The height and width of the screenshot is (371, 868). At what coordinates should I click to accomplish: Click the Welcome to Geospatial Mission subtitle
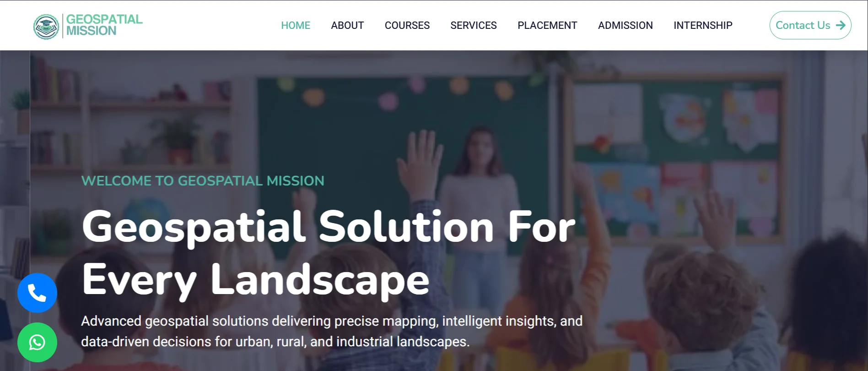click(203, 181)
